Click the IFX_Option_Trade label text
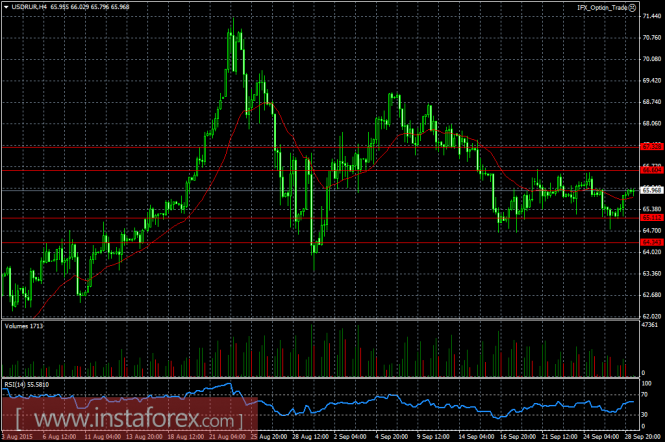665x442 pixels. point(602,8)
